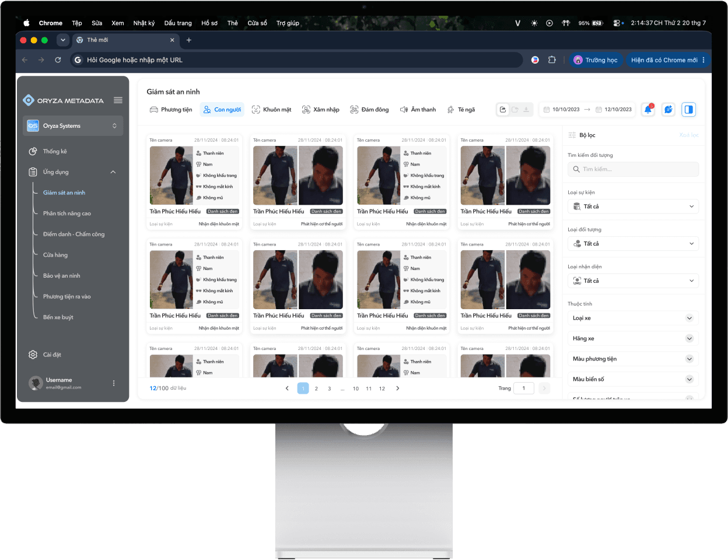Focus the Chrome URL address bar
Viewport: 728px width, 560px height.
[x=297, y=60]
